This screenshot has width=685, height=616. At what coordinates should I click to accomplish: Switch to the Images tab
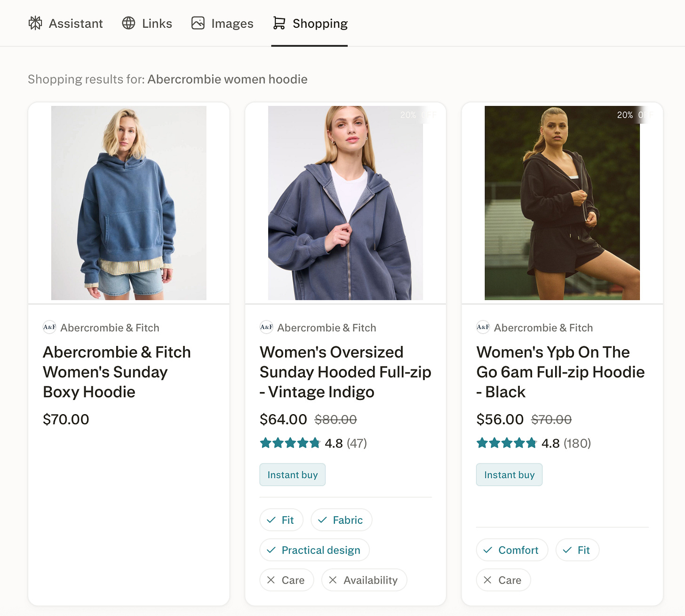223,23
